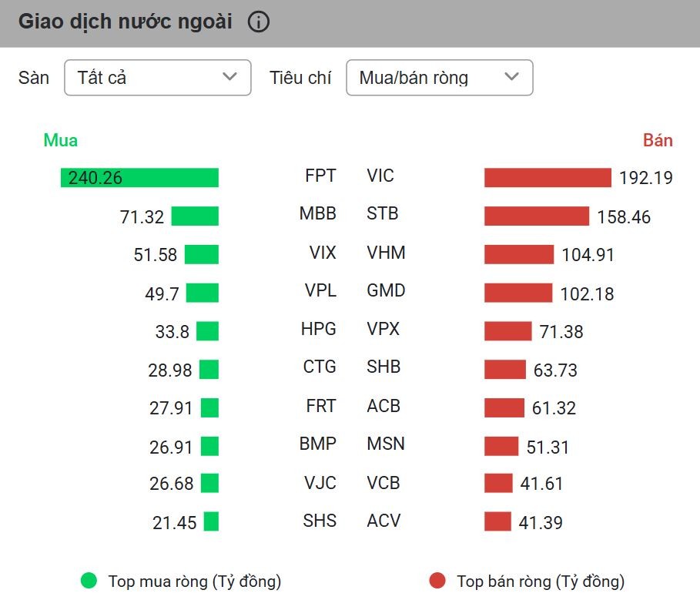Click the Mua column header

click(x=60, y=140)
